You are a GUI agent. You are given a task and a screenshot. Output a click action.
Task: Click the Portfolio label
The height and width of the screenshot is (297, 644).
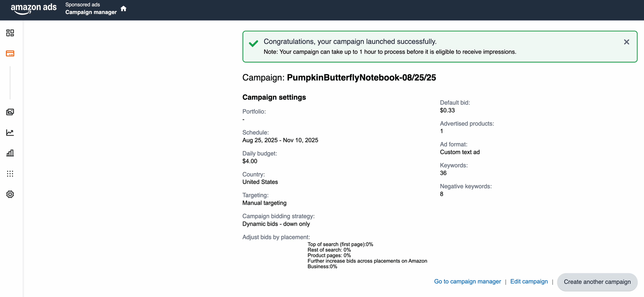tap(254, 112)
